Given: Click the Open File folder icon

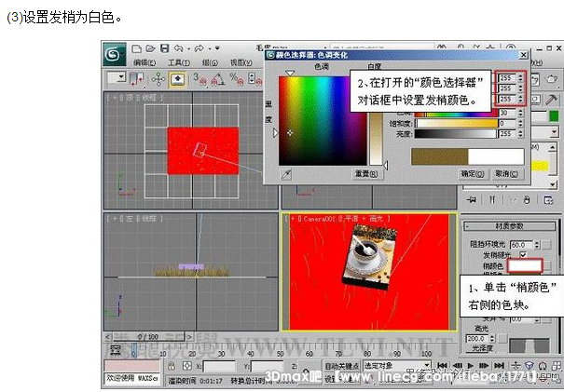Looking at the screenshot, I should (x=150, y=48).
